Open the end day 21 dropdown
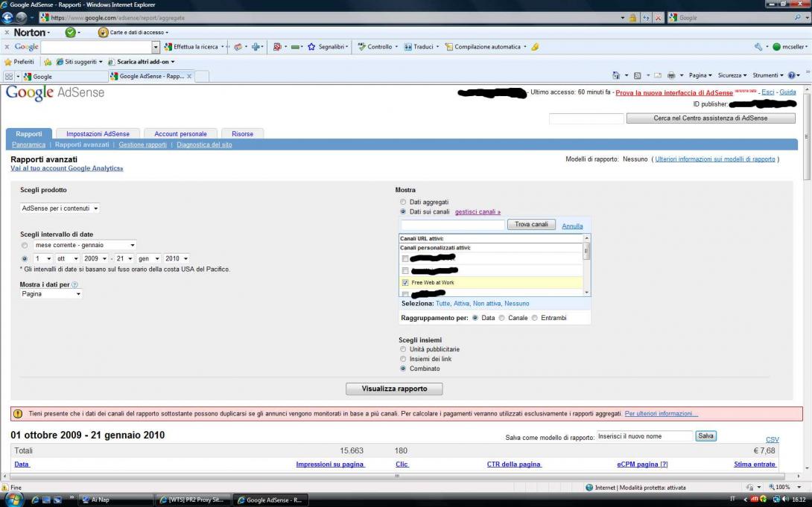The height and width of the screenshot is (507, 812). click(x=124, y=258)
